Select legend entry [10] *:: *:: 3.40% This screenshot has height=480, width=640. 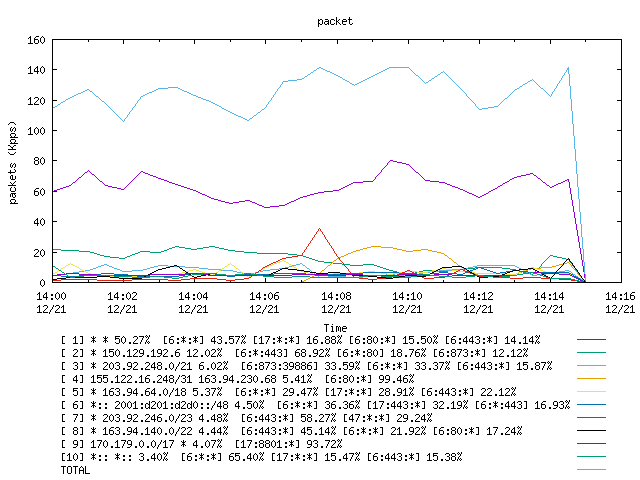261,458
